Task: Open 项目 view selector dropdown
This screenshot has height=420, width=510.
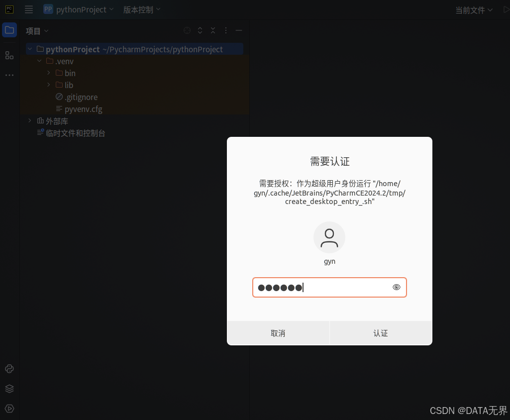Action: click(x=37, y=31)
